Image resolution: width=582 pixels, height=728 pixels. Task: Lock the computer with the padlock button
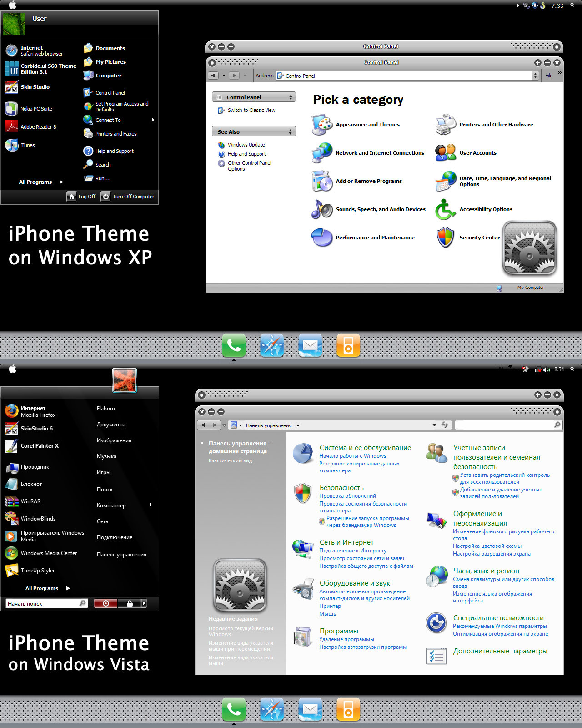pyautogui.click(x=130, y=603)
